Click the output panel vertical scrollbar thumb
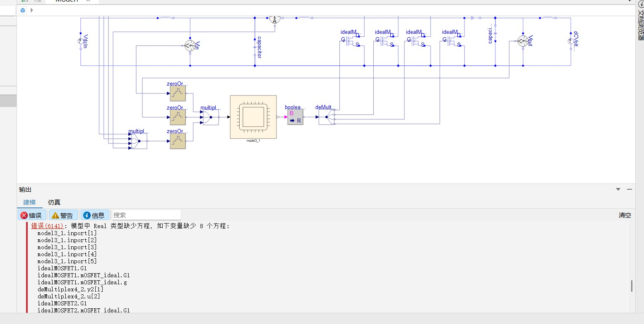This screenshot has width=644, height=324. tap(632, 286)
